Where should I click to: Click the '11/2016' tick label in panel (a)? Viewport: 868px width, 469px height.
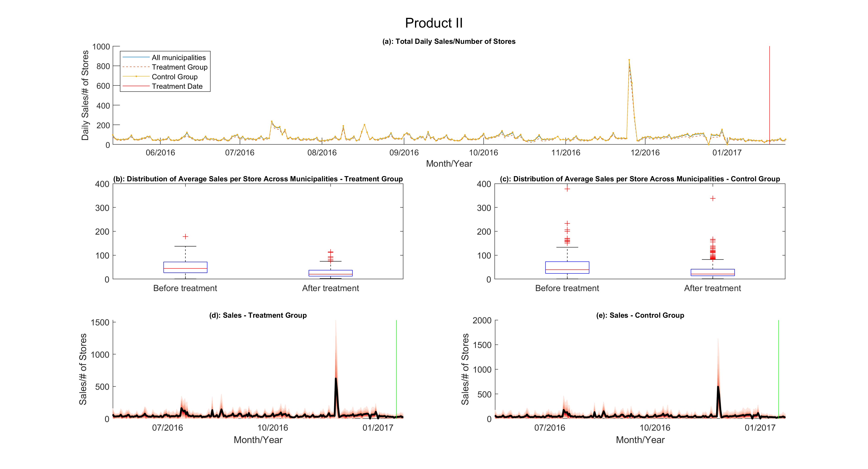pyautogui.click(x=566, y=152)
